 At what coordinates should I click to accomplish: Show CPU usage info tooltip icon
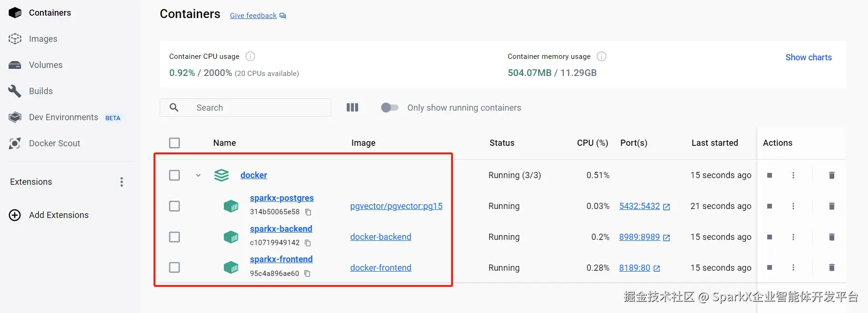point(250,57)
